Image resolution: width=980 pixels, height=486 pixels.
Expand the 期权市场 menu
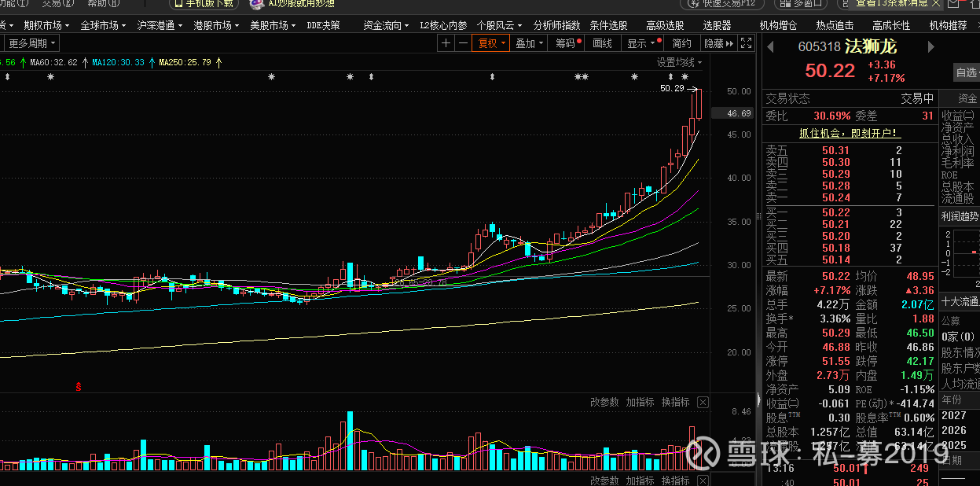pos(46,25)
